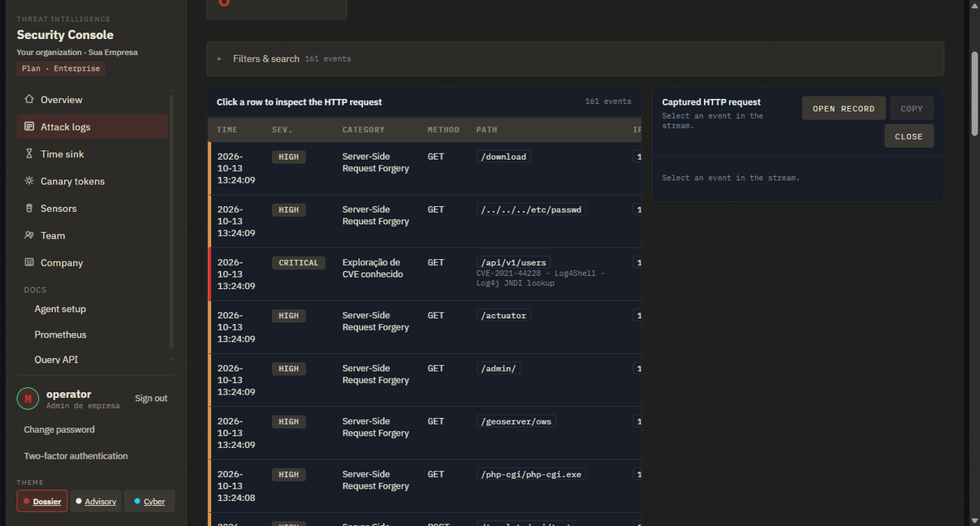The height and width of the screenshot is (526, 980).
Task: Click the Attack logs sidebar icon
Action: 29,127
